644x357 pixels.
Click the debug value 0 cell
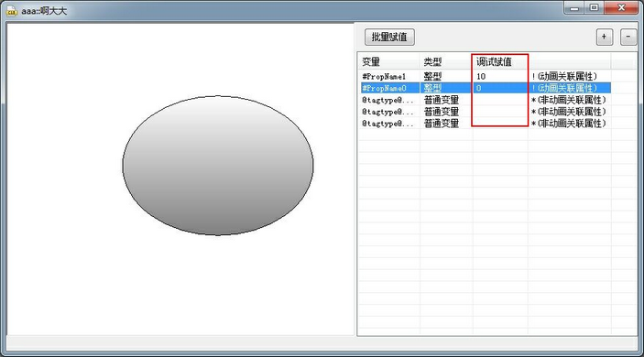[x=500, y=88]
